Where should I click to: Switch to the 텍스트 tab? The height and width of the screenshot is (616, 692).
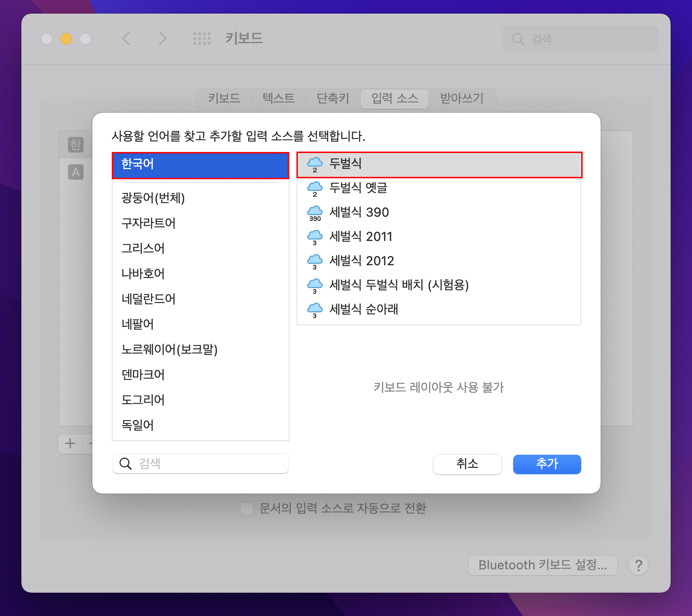pyautogui.click(x=278, y=99)
